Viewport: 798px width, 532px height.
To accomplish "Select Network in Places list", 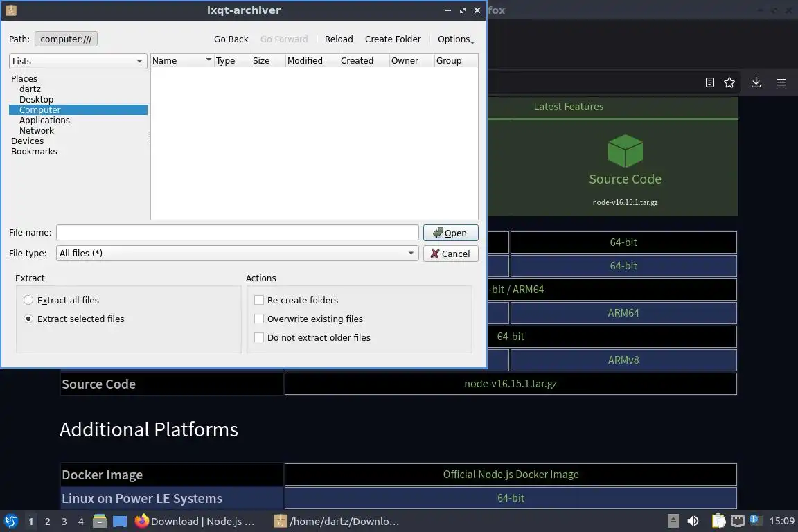I will (x=36, y=131).
